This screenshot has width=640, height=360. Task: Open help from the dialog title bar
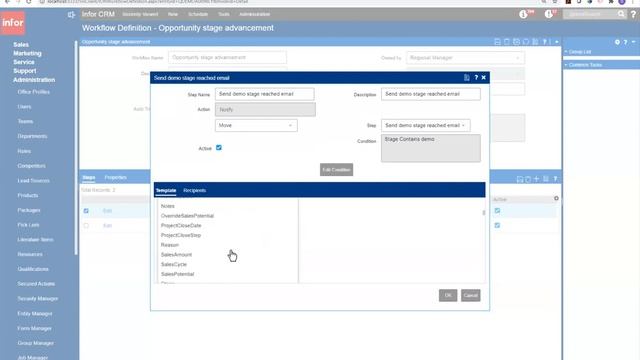pyautogui.click(x=476, y=78)
